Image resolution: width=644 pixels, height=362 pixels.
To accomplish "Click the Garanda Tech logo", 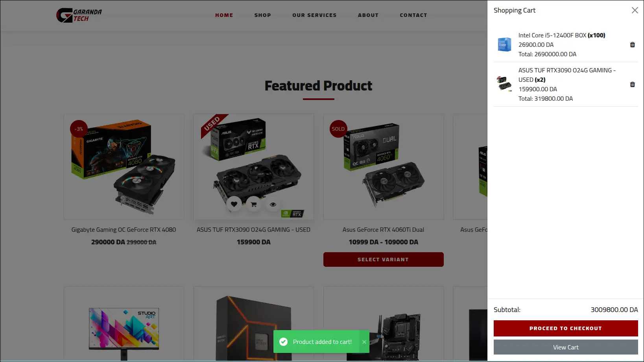I will tap(79, 15).
